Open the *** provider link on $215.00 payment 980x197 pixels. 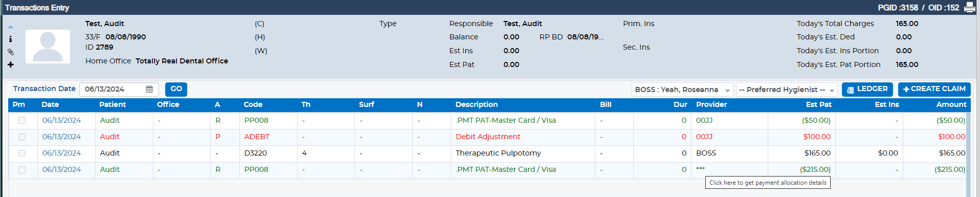click(x=700, y=169)
